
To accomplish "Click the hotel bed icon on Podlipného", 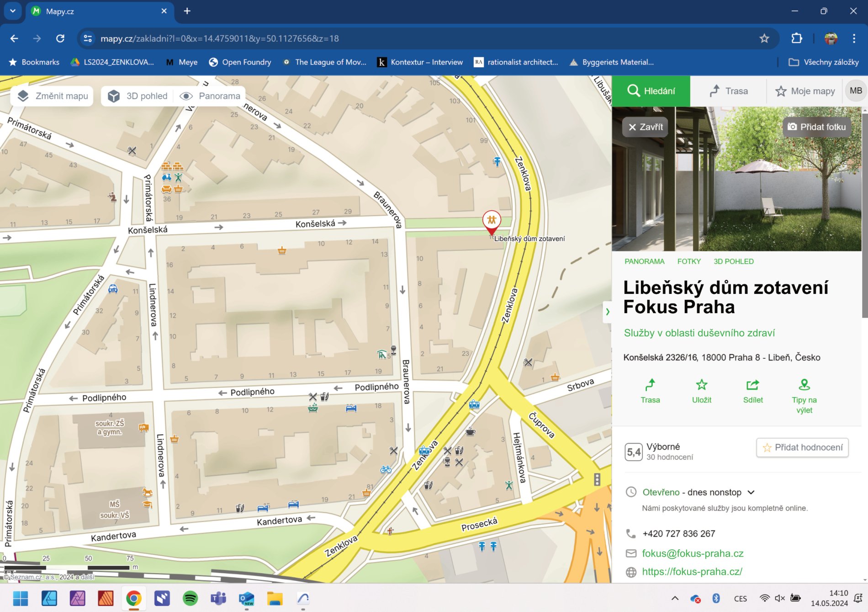I will pyautogui.click(x=351, y=408).
